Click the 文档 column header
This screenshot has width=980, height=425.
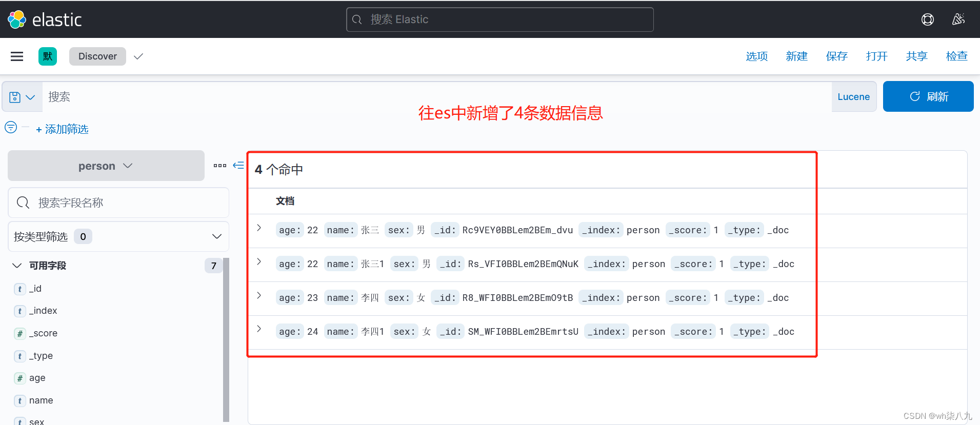285,201
